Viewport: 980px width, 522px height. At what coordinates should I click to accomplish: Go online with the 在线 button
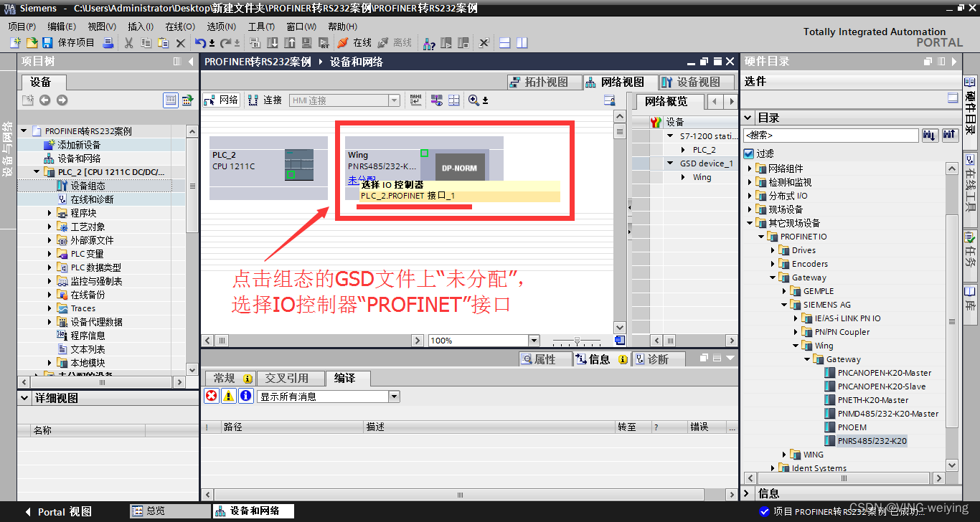(354, 43)
